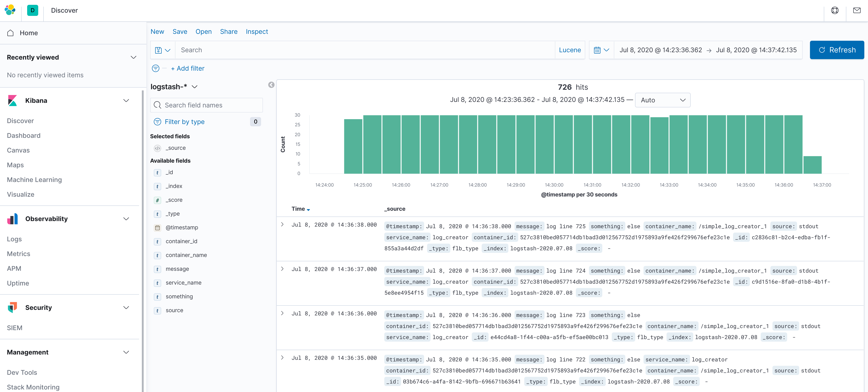Click the Save menu item
The image size is (868, 392).
pos(180,32)
